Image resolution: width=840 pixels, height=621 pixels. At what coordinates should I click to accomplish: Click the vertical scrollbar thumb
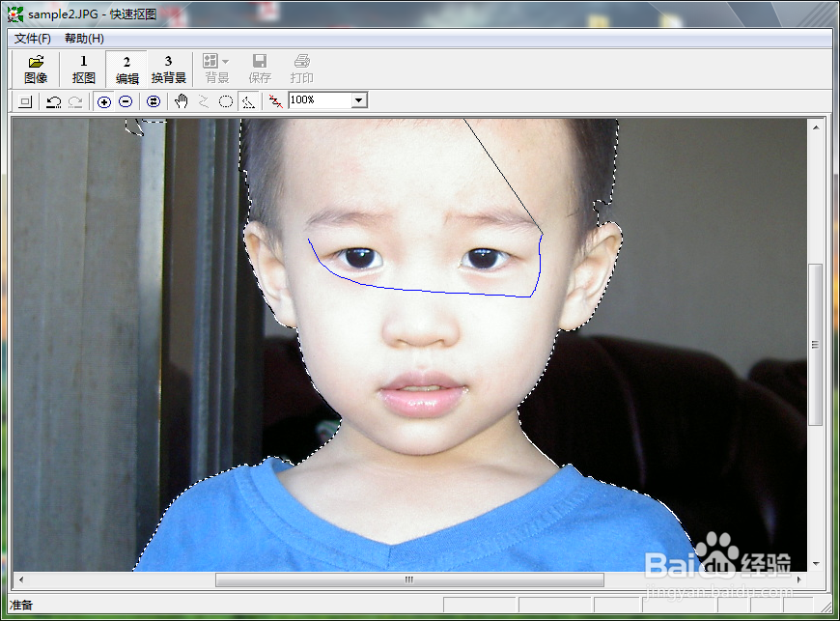815,345
